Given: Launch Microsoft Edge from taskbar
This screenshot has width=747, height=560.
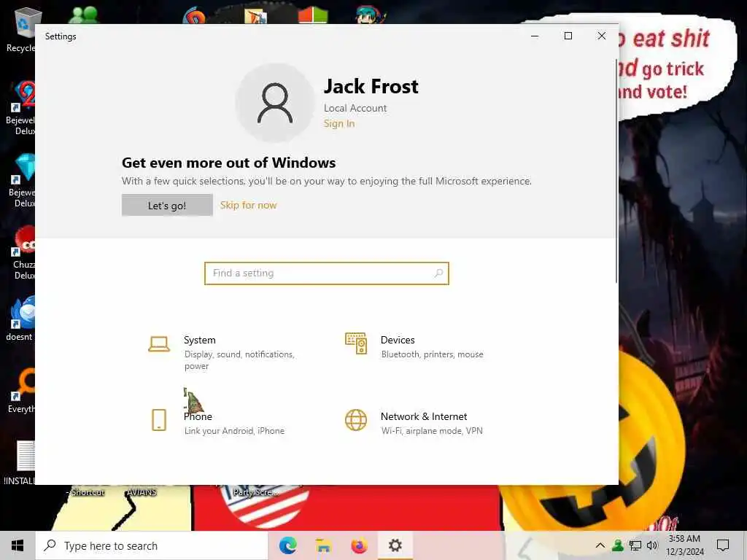Looking at the screenshot, I should 287,545.
